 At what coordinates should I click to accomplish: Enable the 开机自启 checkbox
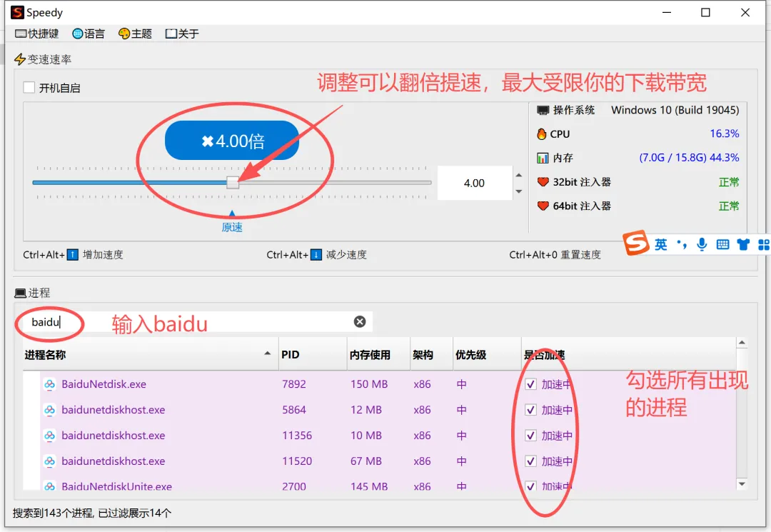[29, 88]
